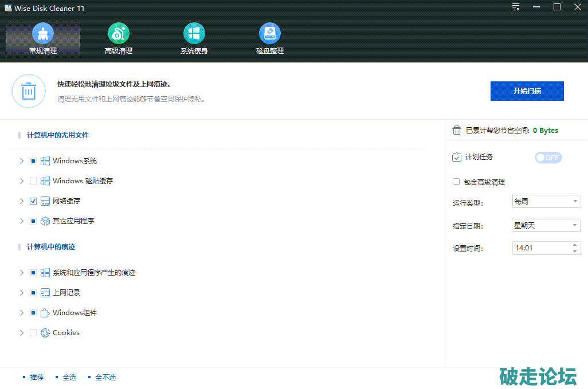Enable the 包含高级清理 checkbox

pos(456,182)
